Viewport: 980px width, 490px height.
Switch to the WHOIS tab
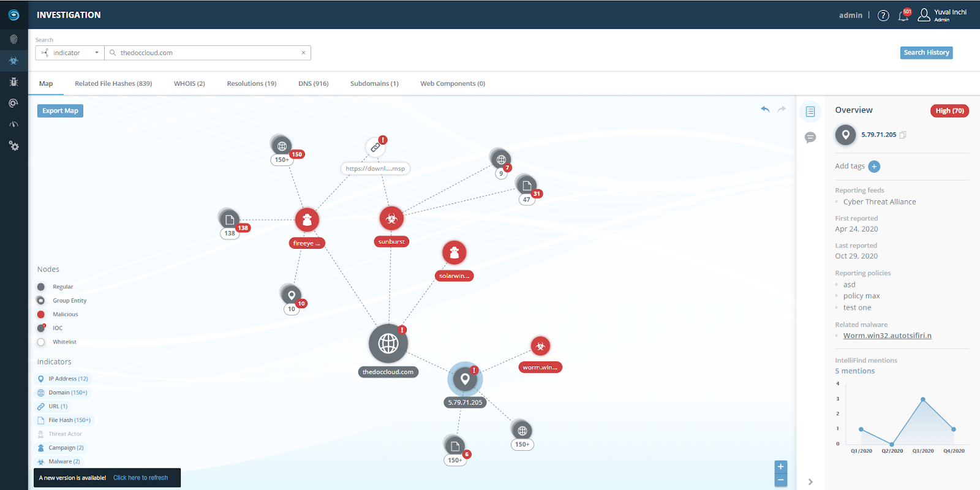tap(189, 84)
